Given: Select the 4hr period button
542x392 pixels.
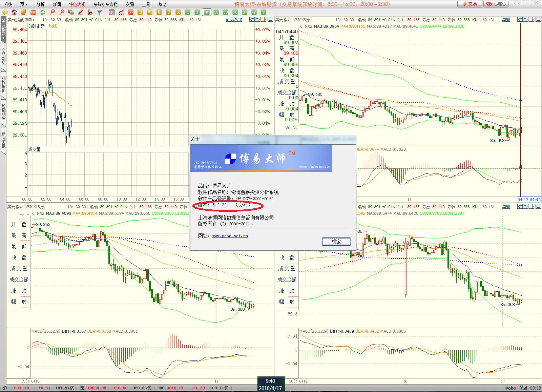Looking at the screenshot, I should point(254,12).
